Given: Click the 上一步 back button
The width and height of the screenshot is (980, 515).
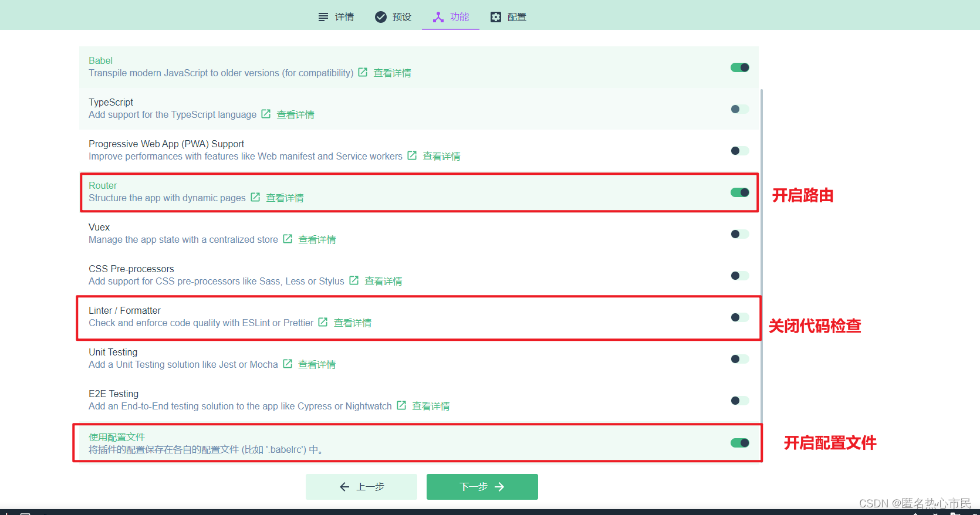Looking at the screenshot, I should tap(361, 487).
